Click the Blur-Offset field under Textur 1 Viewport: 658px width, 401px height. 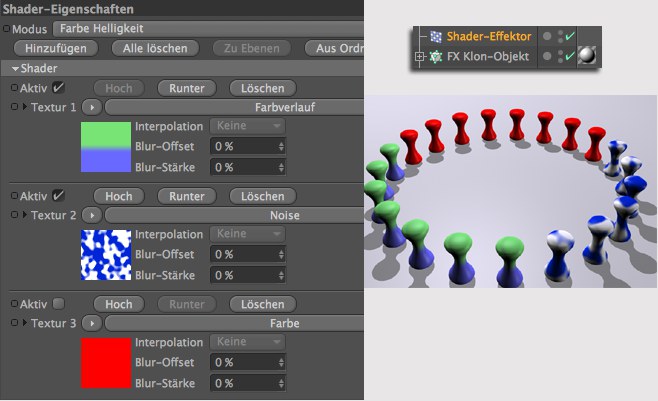[x=247, y=146]
